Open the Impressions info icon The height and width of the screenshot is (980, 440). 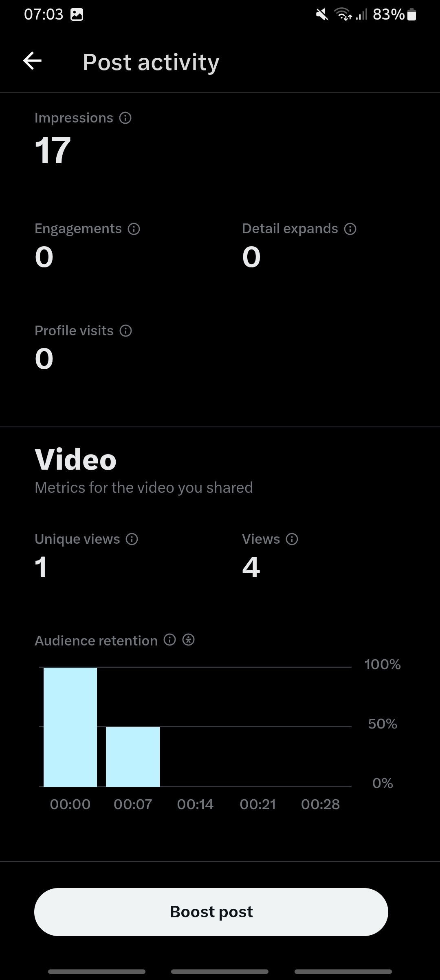click(x=125, y=118)
